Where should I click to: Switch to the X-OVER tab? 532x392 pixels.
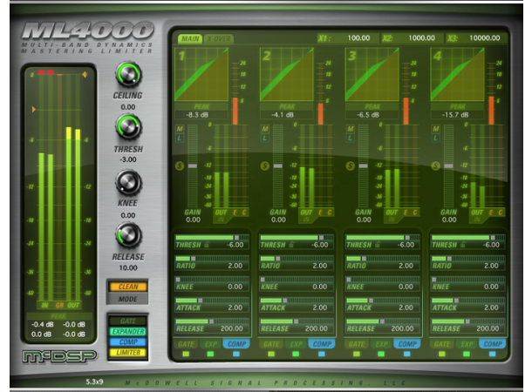click(x=219, y=38)
